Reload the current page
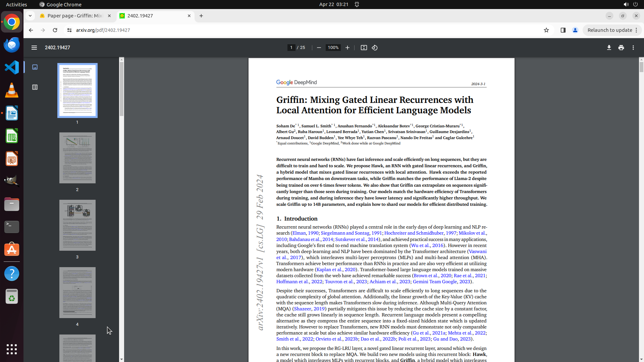 tap(55, 30)
